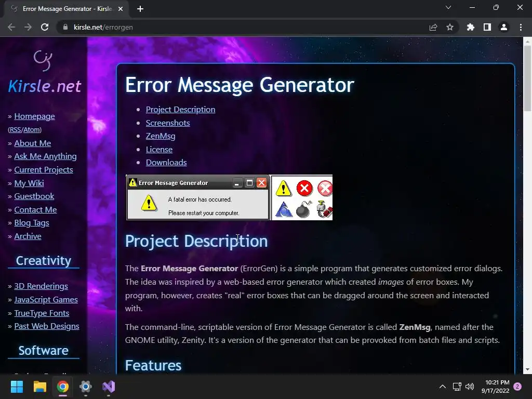Select the Error Message Generator tab

point(66,9)
